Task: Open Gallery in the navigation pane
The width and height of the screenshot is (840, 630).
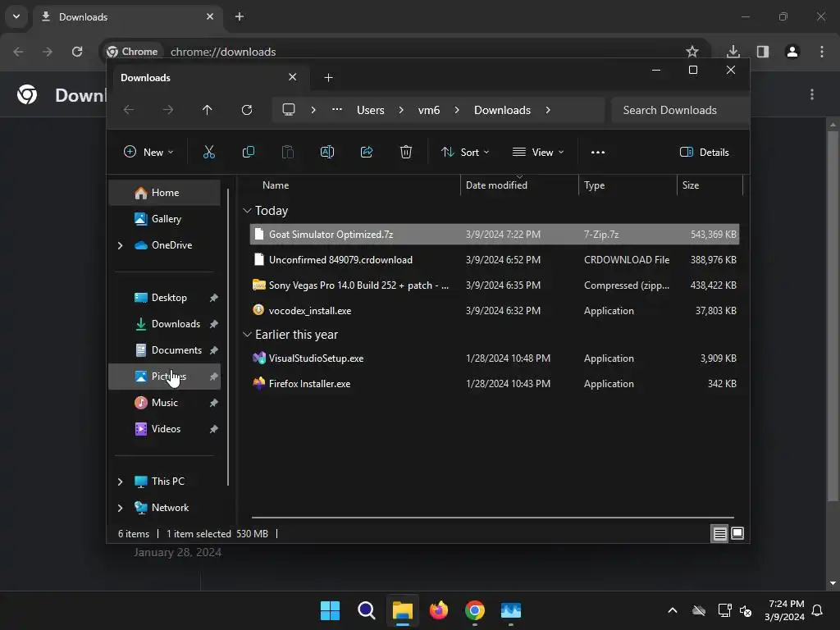Action: click(164, 219)
